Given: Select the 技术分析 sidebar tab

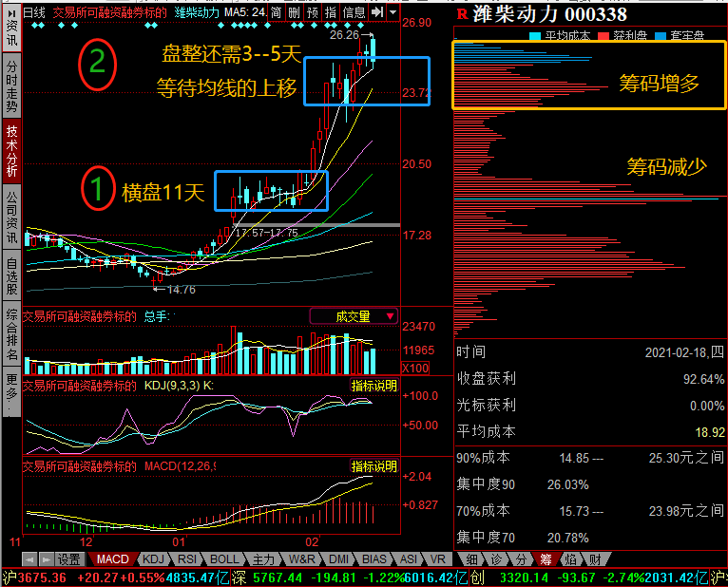Looking at the screenshot, I should coord(11,150).
